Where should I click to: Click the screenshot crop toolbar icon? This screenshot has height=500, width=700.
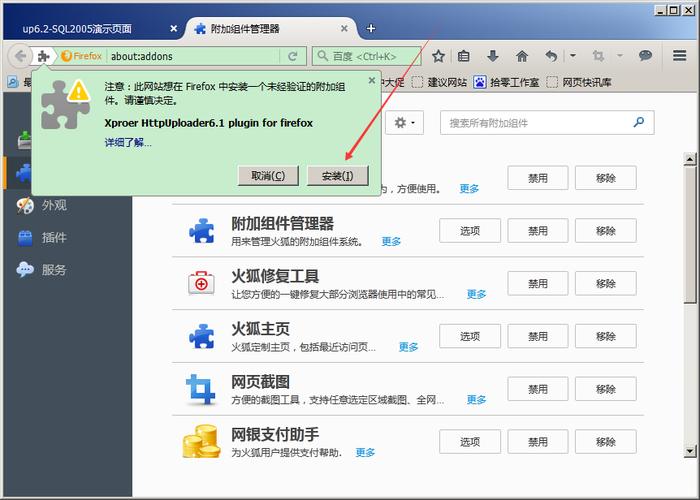(x=598, y=56)
